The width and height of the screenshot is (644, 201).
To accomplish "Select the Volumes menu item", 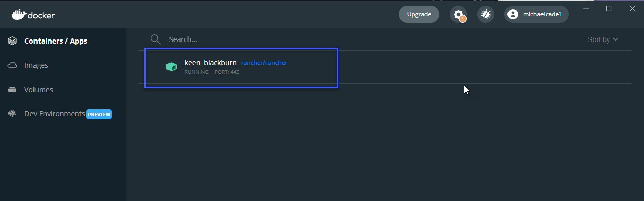I will 39,90.
